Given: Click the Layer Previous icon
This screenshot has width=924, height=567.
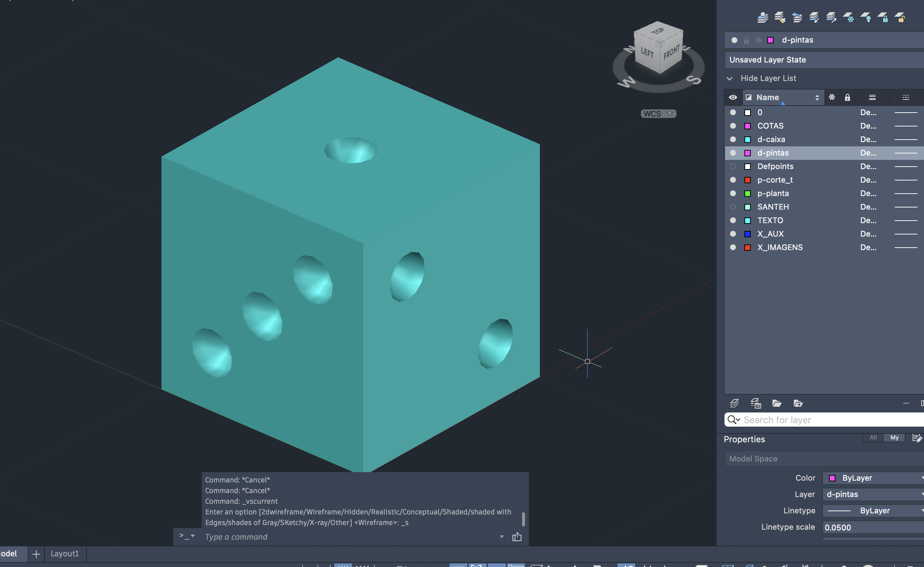Looking at the screenshot, I should pos(797,17).
